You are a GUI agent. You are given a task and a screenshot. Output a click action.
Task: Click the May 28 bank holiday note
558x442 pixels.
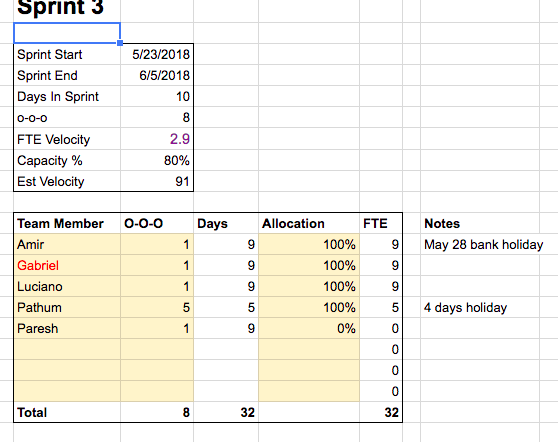coord(483,244)
